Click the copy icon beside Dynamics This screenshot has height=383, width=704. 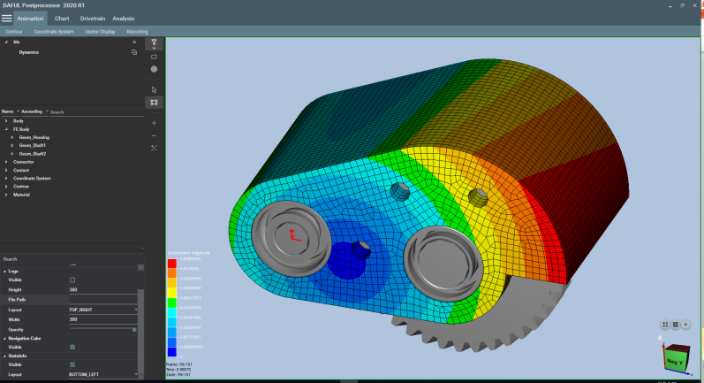pos(134,52)
